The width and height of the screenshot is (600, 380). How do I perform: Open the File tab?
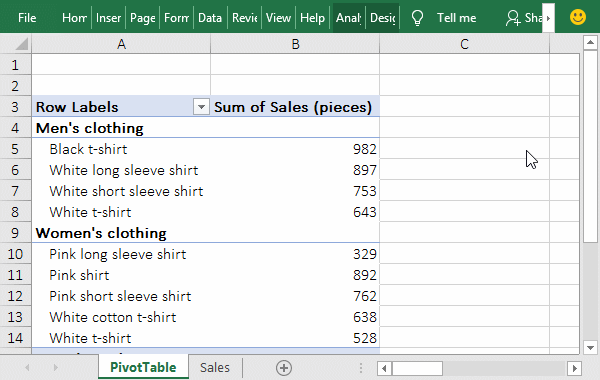tap(27, 18)
